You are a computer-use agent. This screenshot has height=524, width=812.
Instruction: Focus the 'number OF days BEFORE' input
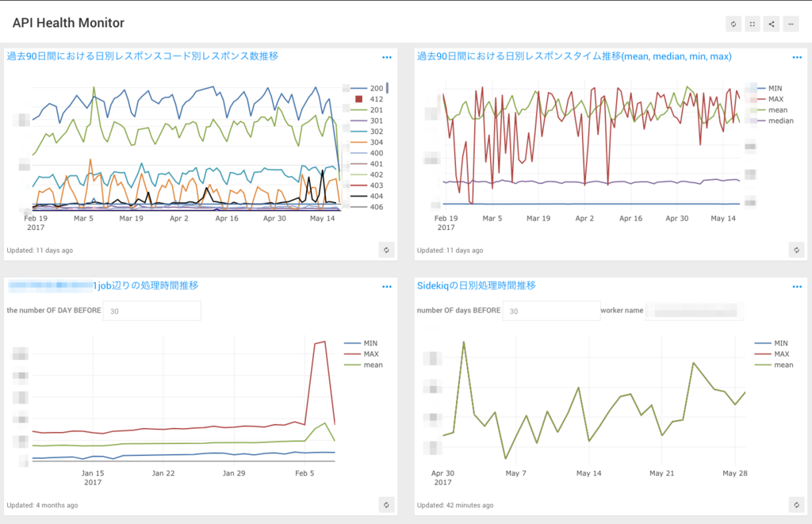(552, 312)
